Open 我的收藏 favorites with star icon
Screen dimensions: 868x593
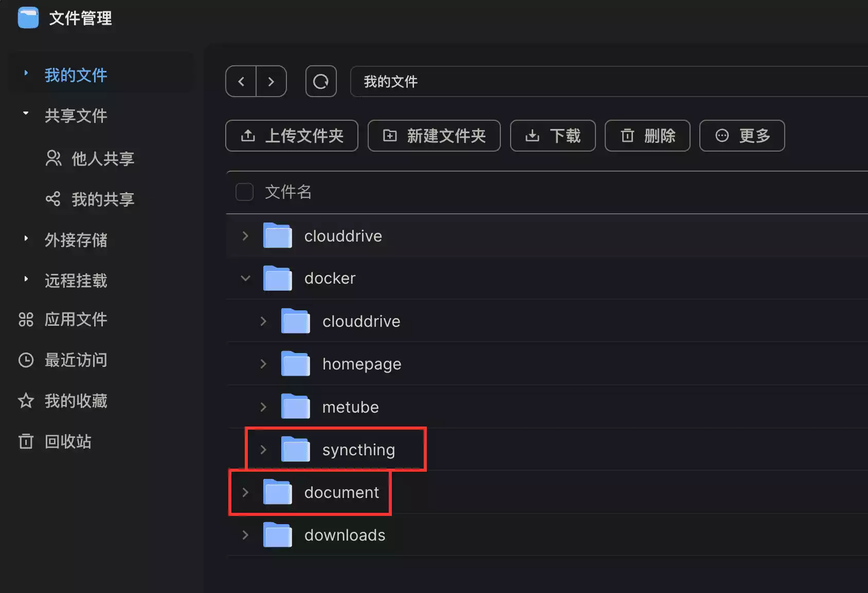click(75, 401)
